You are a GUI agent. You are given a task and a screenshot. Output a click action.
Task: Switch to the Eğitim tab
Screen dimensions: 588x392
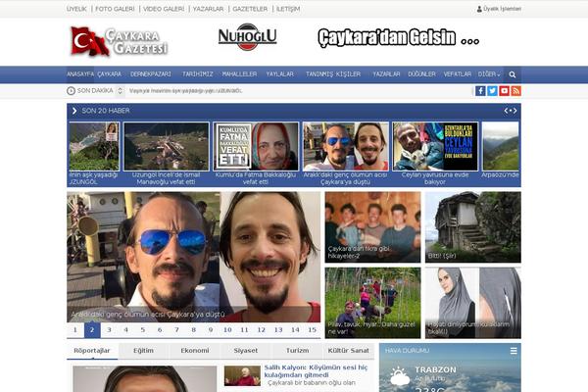(x=144, y=351)
